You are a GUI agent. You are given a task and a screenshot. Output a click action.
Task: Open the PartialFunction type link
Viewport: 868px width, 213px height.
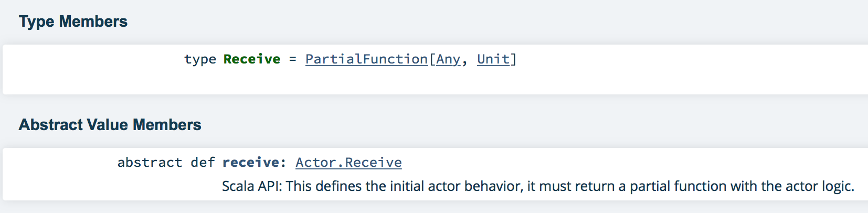[x=366, y=59]
